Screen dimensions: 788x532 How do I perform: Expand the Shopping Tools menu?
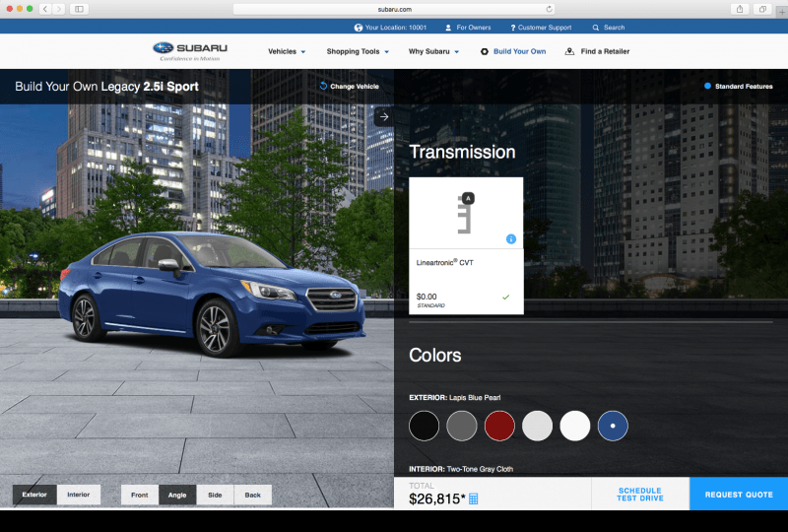[x=358, y=51]
